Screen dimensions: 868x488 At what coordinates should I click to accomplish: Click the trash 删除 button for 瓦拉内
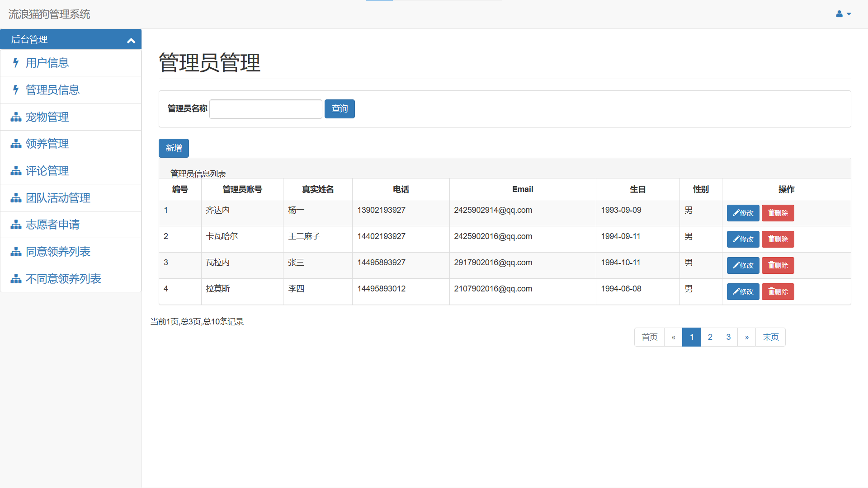(x=778, y=265)
